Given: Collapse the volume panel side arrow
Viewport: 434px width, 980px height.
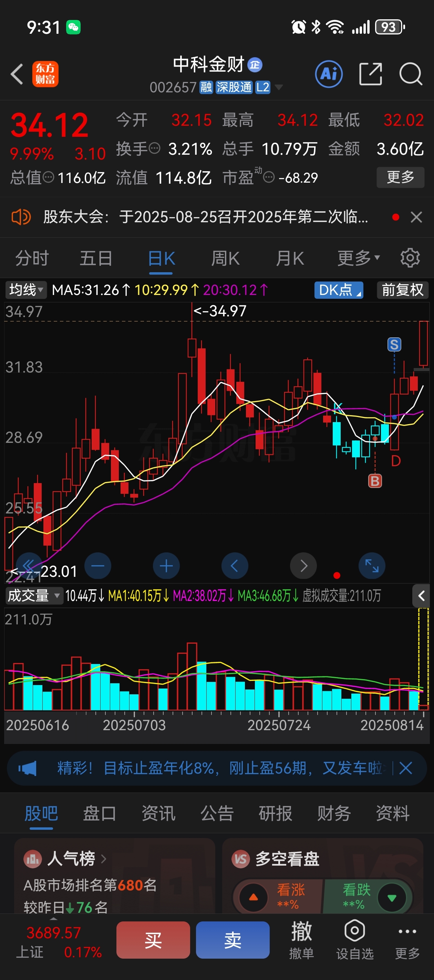Looking at the screenshot, I should [x=421, y=596].
